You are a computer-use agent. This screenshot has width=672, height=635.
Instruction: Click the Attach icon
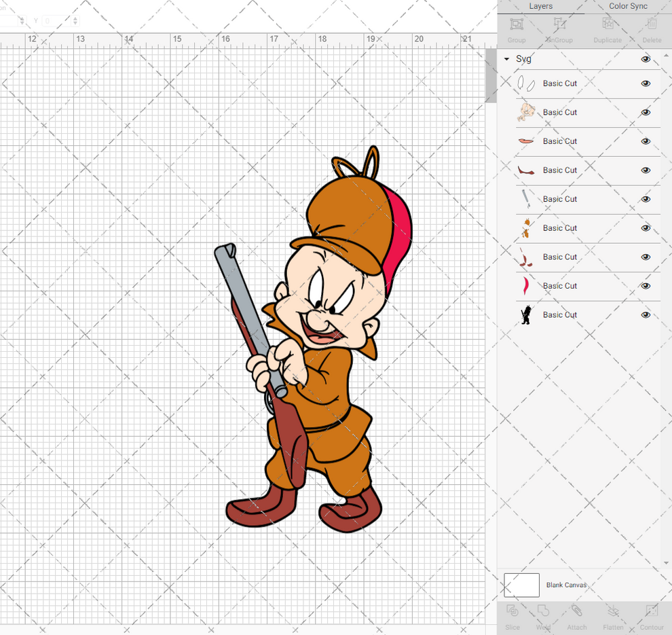(577, 617)
